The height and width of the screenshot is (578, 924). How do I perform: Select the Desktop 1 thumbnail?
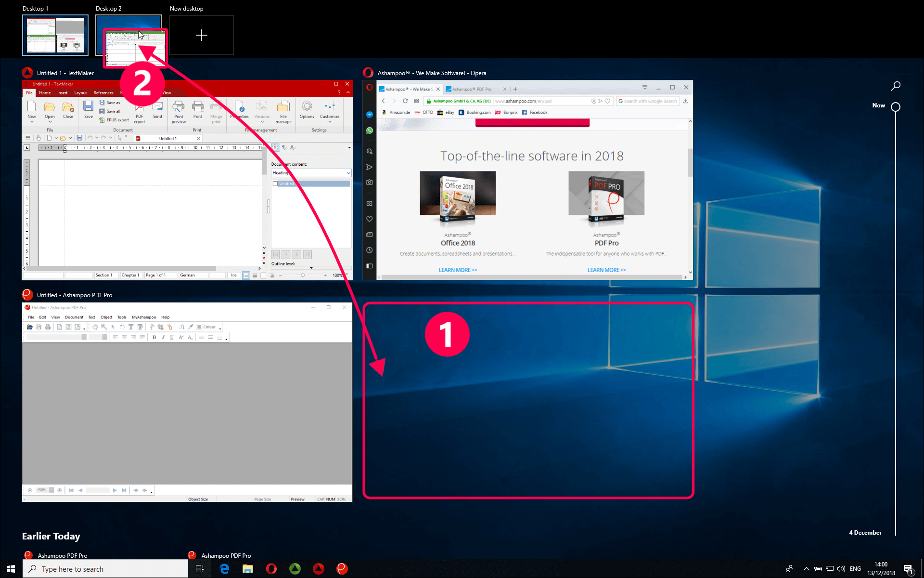point(55,35)
